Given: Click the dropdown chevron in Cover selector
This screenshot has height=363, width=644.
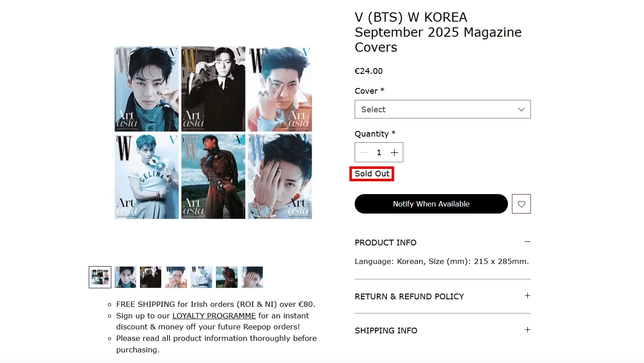Looking at the screenshot, I should point(521,110).
